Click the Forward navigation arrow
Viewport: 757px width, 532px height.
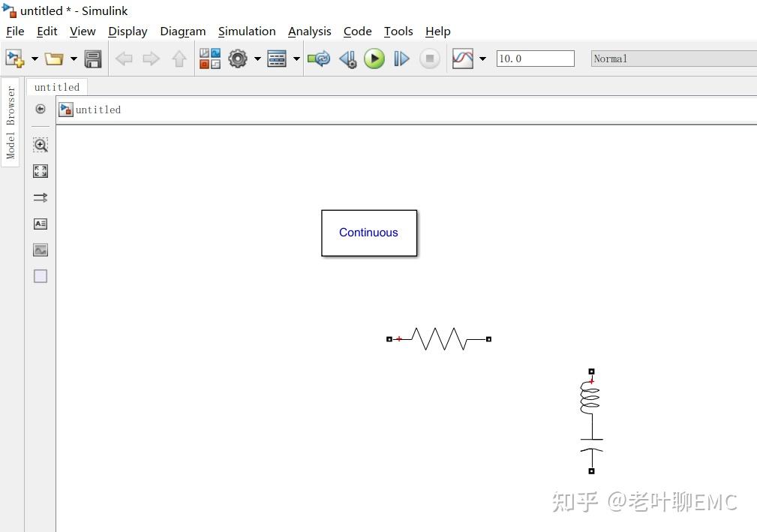pos(151,59)
